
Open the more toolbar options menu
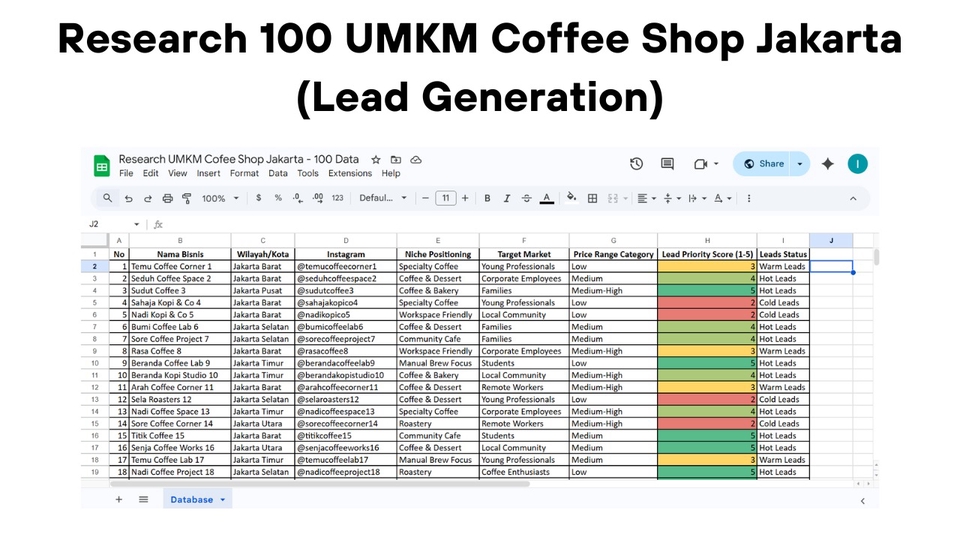749,198
